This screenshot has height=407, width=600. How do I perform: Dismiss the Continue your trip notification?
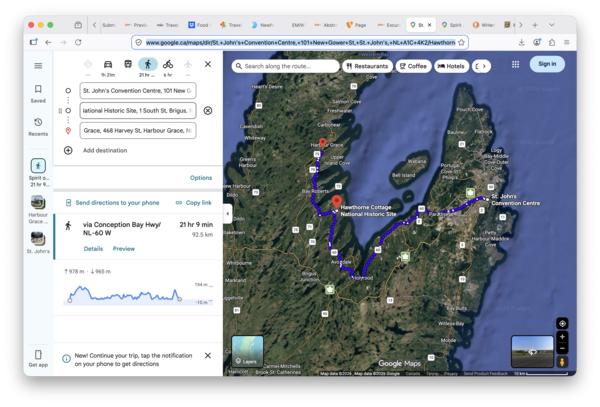(208, 356)
